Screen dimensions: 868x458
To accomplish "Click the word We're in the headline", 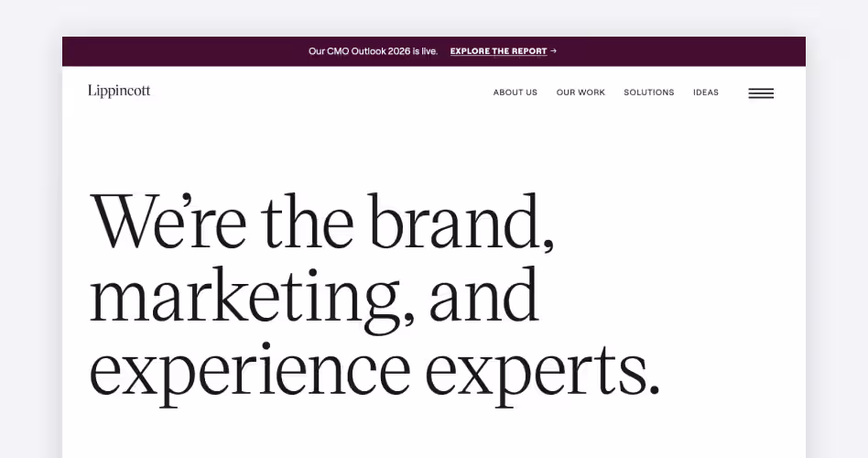I will tap(168, 221).
